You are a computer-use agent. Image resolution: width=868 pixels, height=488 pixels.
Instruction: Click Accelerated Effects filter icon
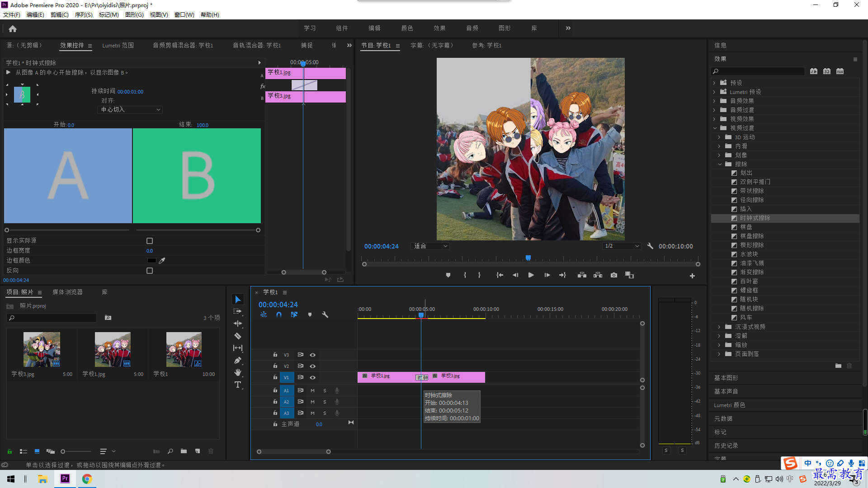pos(814,71)
